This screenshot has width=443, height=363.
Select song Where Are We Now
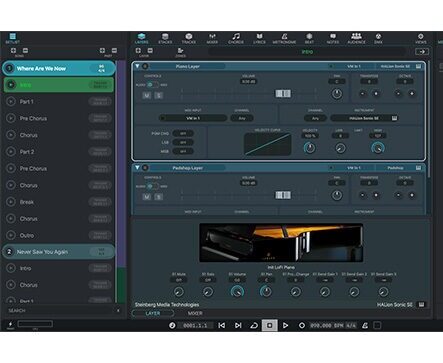point(59,68)
